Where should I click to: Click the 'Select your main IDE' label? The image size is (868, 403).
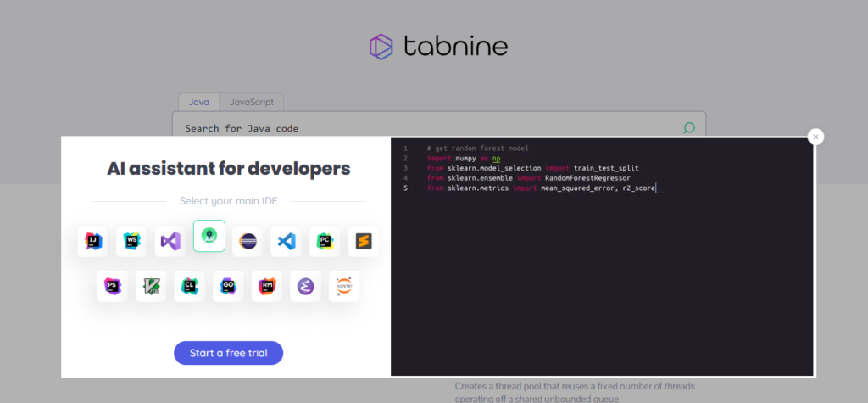[x=229, y=201]
